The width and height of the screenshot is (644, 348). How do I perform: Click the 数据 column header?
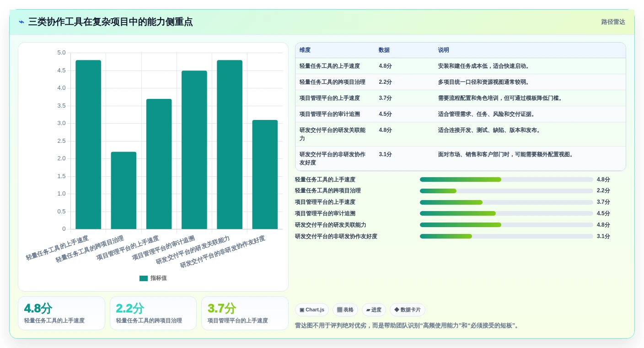point(384,50)
